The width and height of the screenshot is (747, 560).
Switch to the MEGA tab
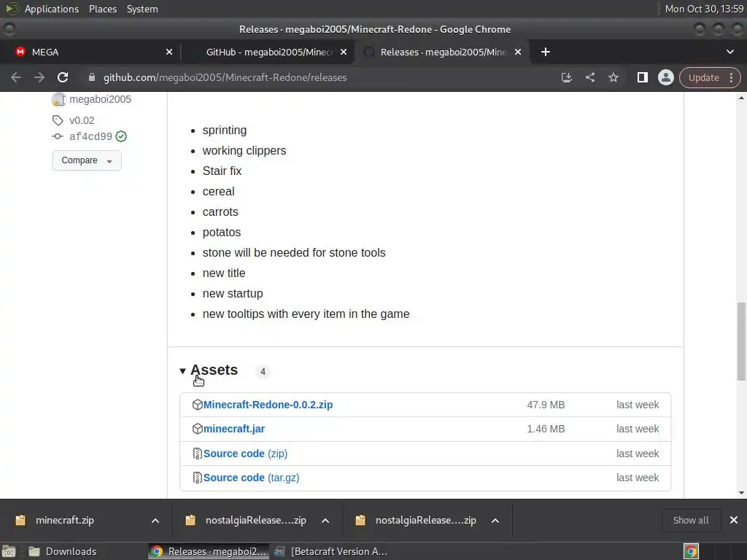point(90,52)
